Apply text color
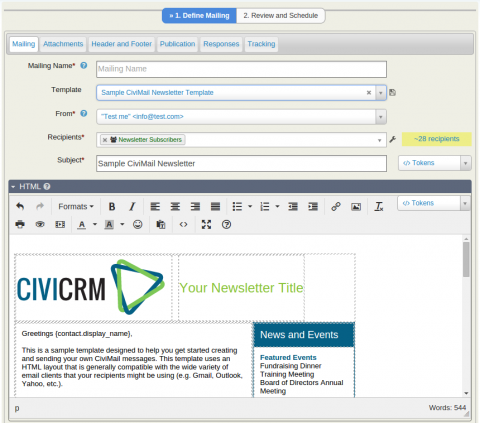The width and height of the screenshot is (480, 423). tap(82, 224)
